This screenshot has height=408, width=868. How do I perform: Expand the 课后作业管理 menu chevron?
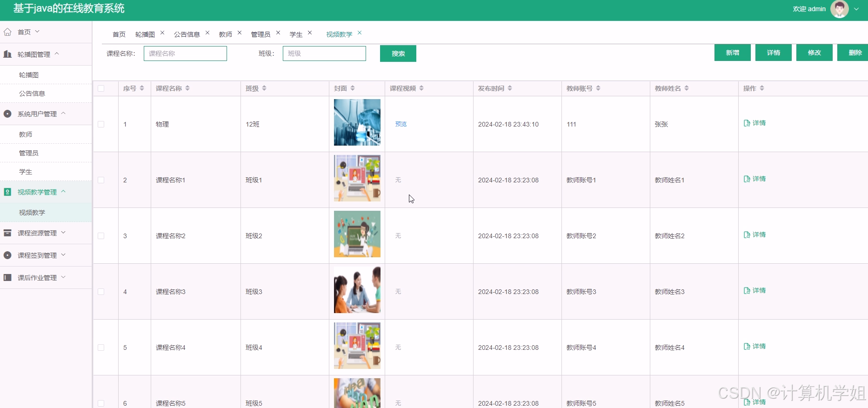[x=63, y=277]
